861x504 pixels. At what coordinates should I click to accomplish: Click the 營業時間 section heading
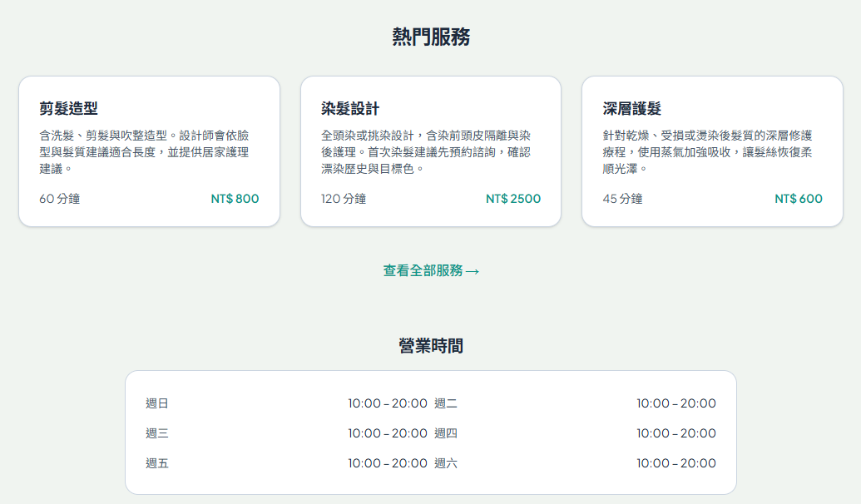coord(431,346)
